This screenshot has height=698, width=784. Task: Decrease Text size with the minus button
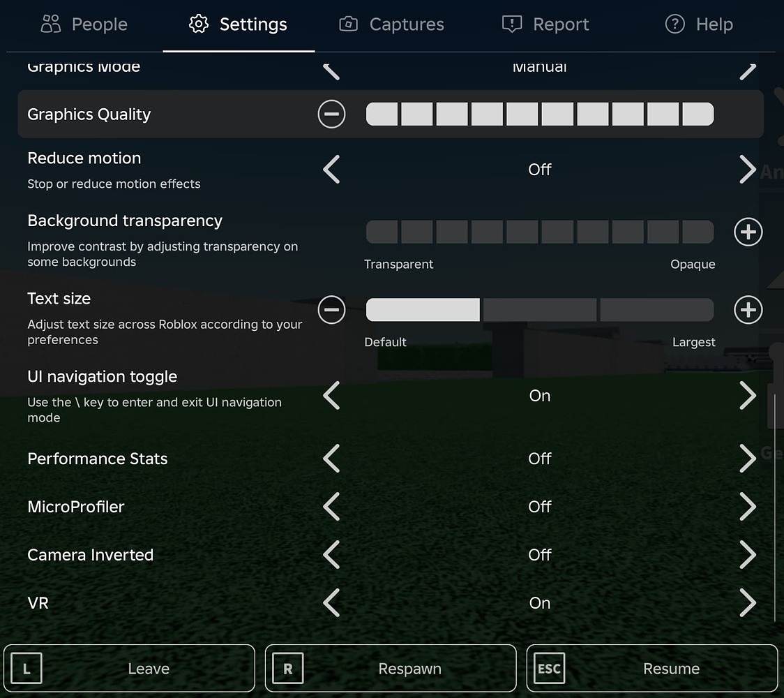[x=331, y=310]
